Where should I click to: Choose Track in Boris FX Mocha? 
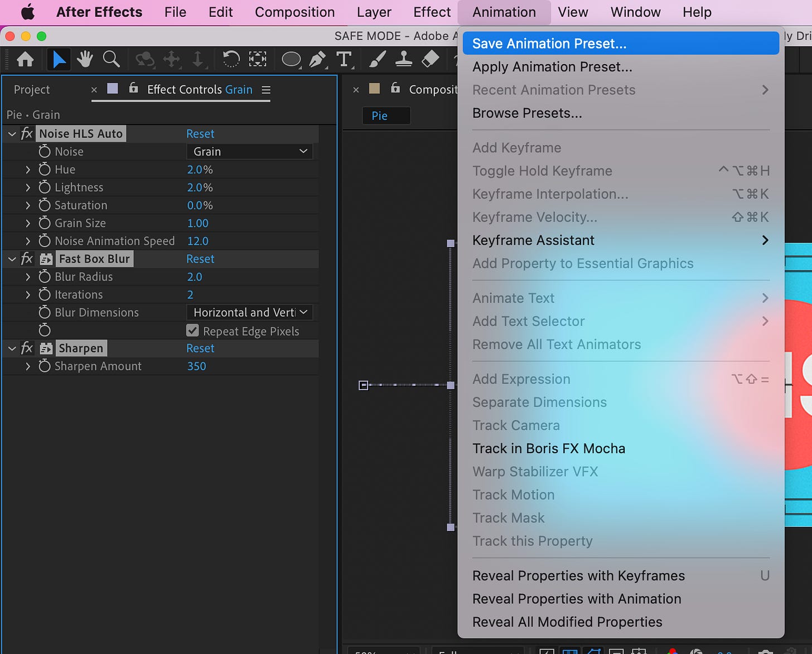621,448
